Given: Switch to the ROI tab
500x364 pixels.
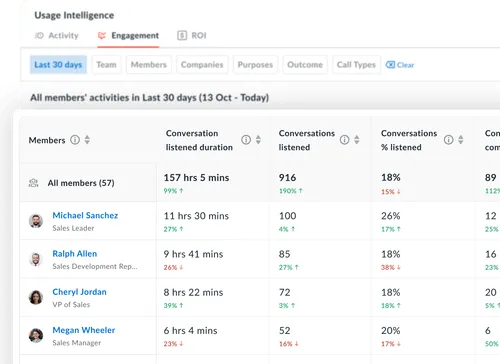Looking at the screenshot, I should click(x=192, y=35).
